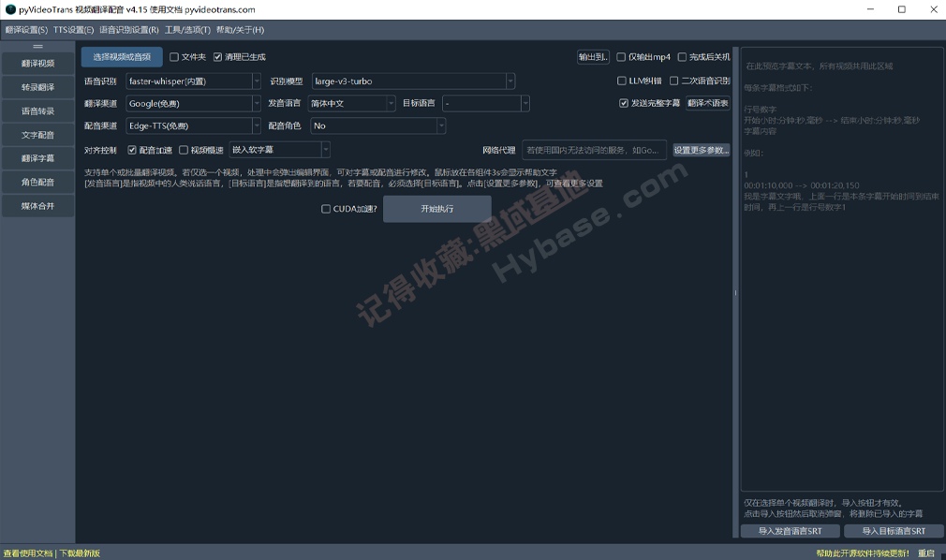
Task: Click the 导入目标语言SRT button
Action: 894,531
